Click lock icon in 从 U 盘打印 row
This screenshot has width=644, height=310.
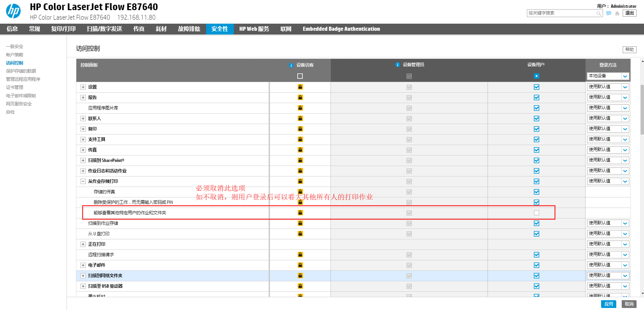300,234
